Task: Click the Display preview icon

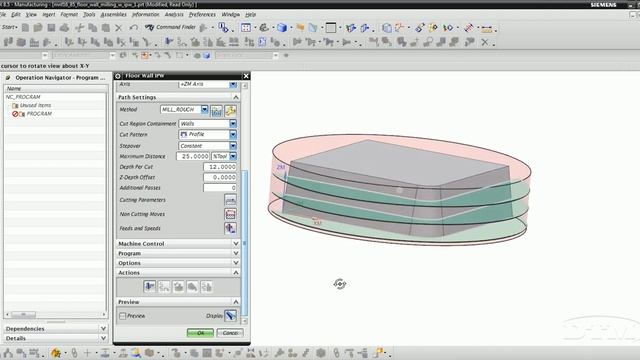Action: point(231,316)
